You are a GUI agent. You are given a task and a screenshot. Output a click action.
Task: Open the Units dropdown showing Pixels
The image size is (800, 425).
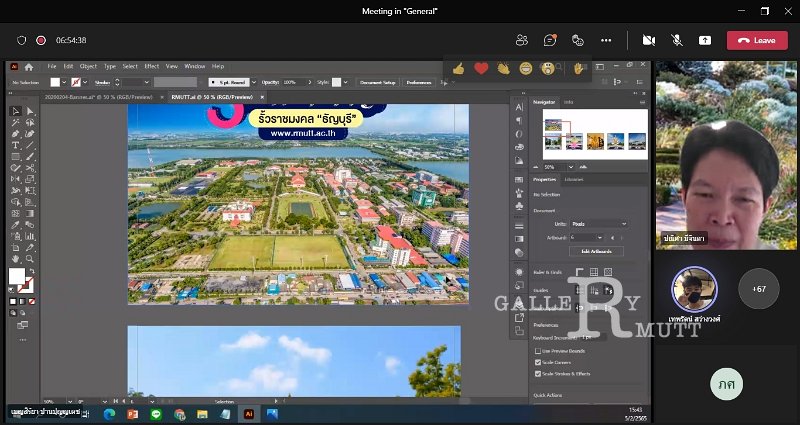pyautogui.click(x=599, y=224)
